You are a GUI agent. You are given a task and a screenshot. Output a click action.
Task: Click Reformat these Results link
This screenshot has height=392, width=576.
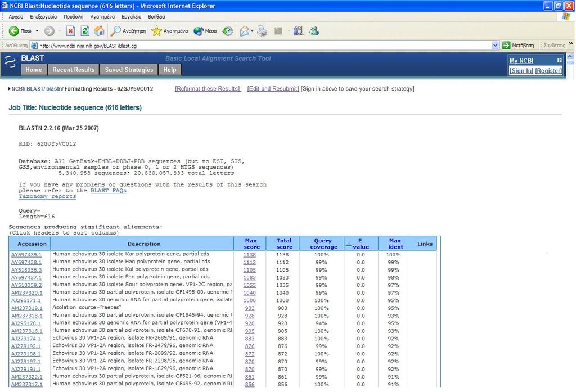tap(208, 89)
